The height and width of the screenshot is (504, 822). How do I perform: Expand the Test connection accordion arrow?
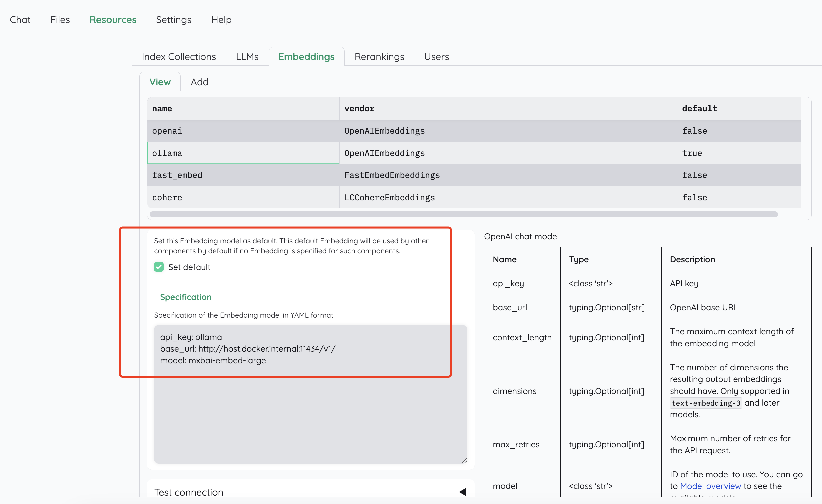[462, 492]
